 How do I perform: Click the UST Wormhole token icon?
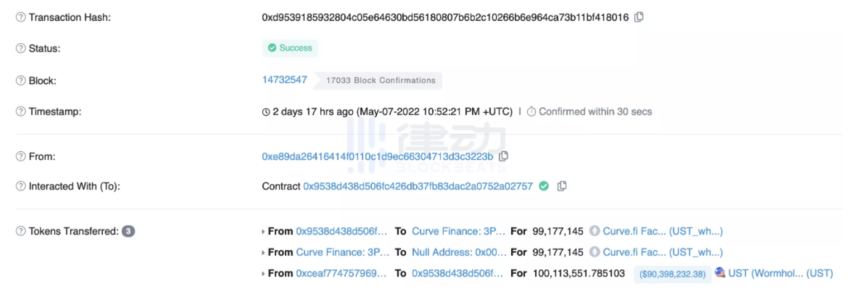click(720, 273)
